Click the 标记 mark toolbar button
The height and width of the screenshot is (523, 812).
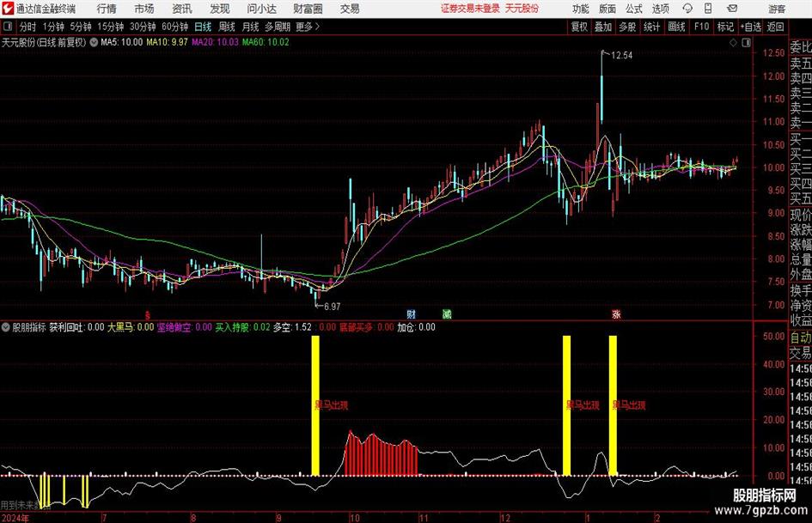[725, 27]
